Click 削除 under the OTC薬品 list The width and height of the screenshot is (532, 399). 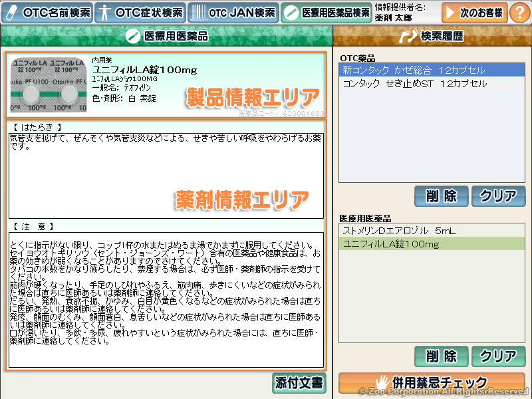(441, 196)
